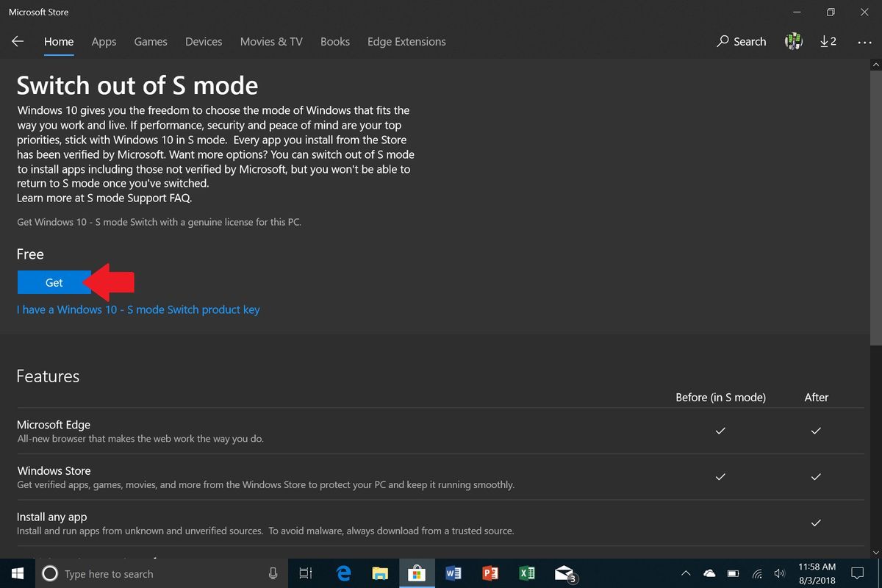The height and width of the screenshot is (588, 882).
Task: Click the blue Get button
Action: pyautogui.click(x=54, y=282)
